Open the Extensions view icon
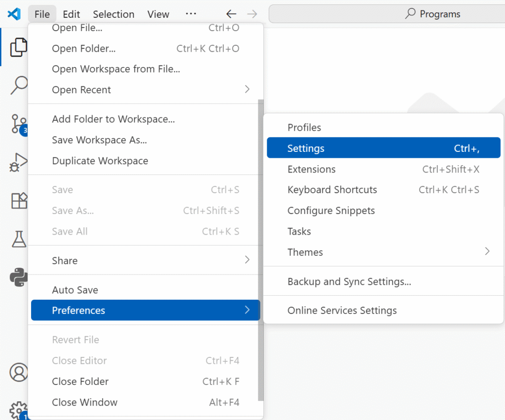Image resolution: width=505 pixels, height=420 pixels. (x=19, y=201)
